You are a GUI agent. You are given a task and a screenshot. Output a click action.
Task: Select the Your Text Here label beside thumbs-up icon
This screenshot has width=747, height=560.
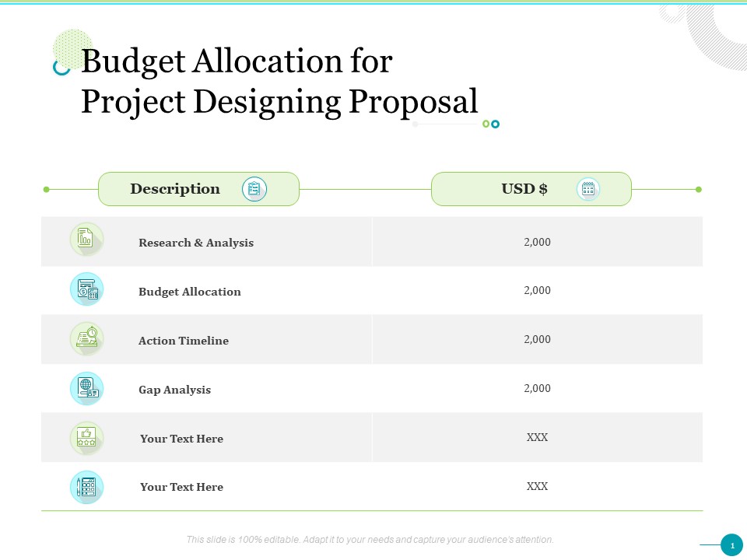click(x=181, y=439)
